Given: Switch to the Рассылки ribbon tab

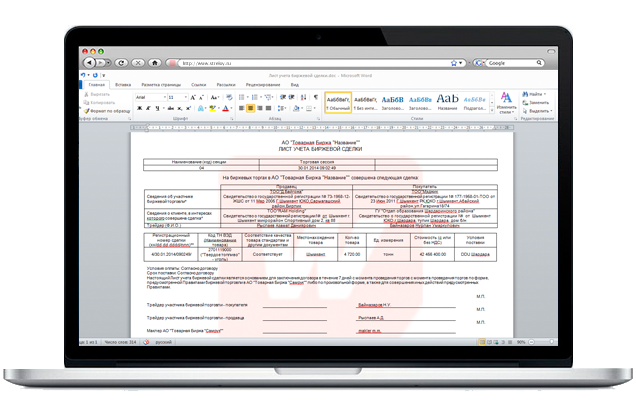Looking at the screenshot, I should 226,85.
